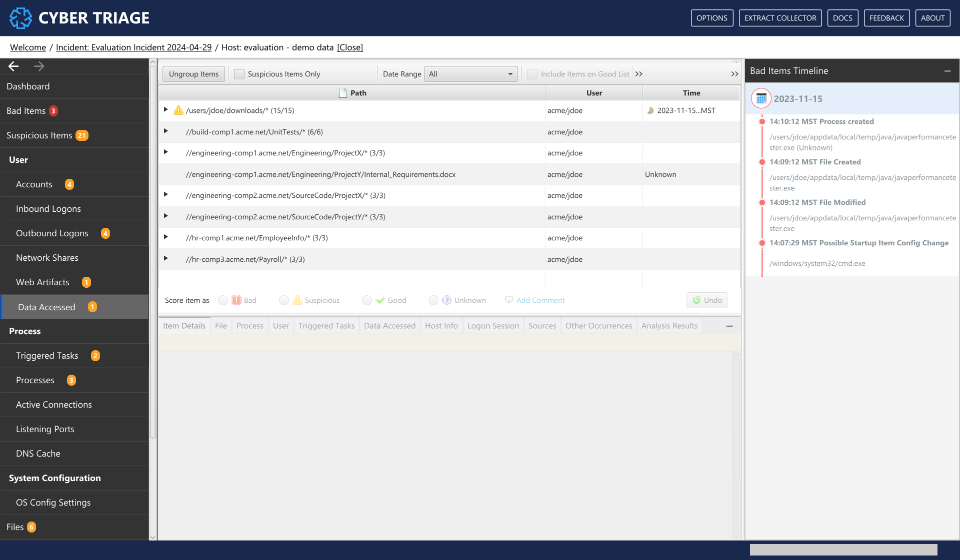Click the Ungroup Items button
Screen dimensions: 960x560
193,74
